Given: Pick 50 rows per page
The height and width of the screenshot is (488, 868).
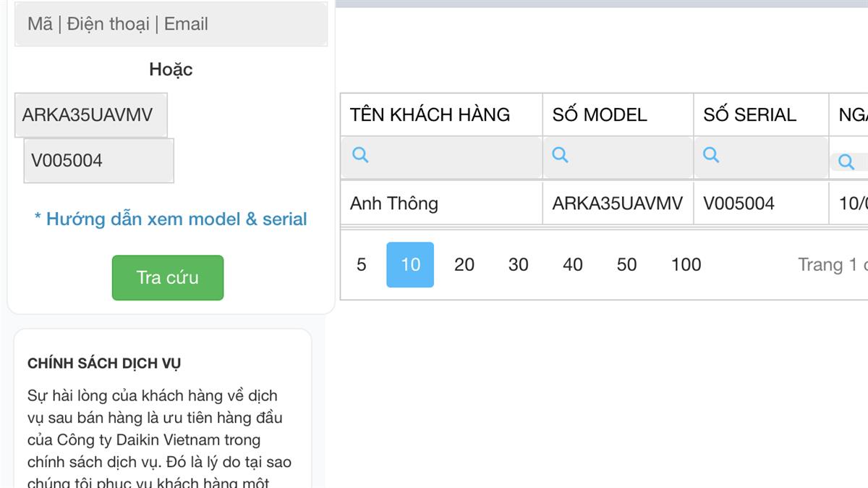Looking at the screenshot, I should tap(626, 265).
